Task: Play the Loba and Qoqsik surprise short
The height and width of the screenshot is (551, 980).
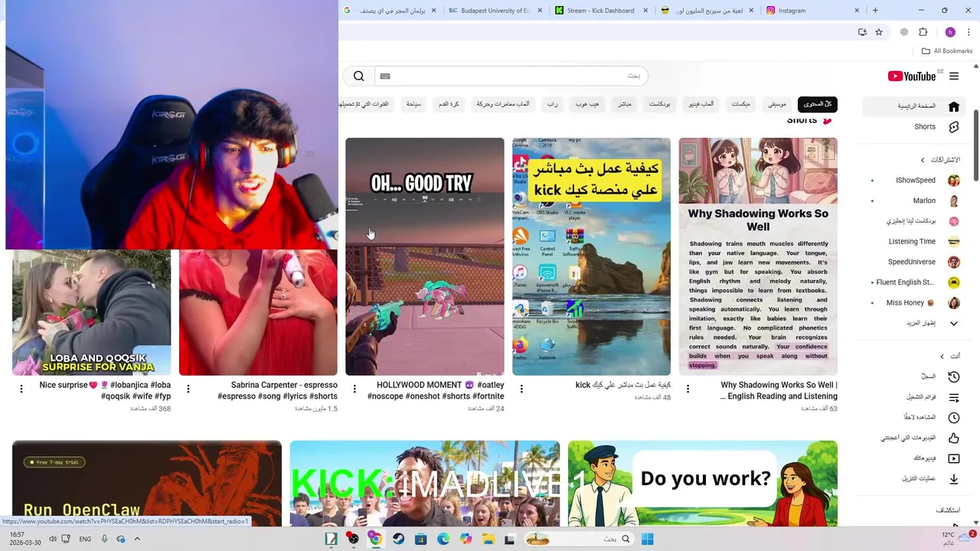Action: (x=91, y=312)
